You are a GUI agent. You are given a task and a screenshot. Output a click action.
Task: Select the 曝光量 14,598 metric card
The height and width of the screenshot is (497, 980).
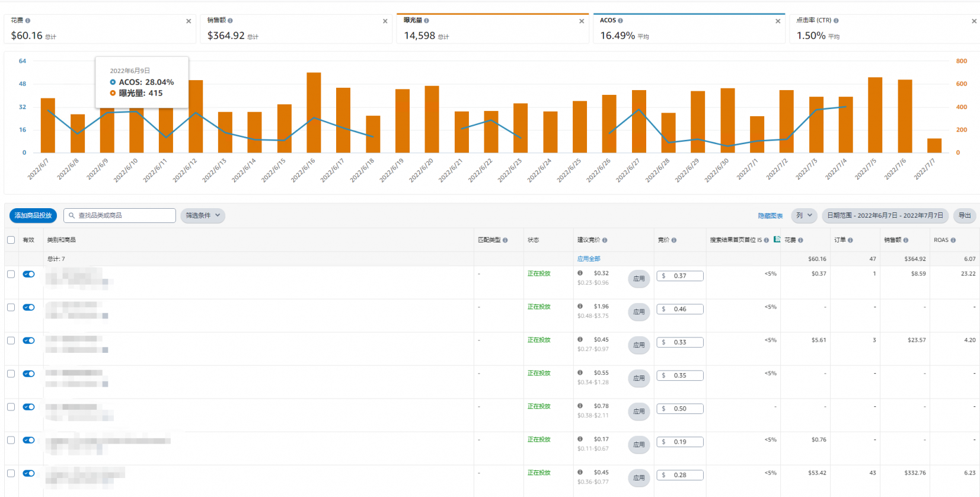[493, 29]
